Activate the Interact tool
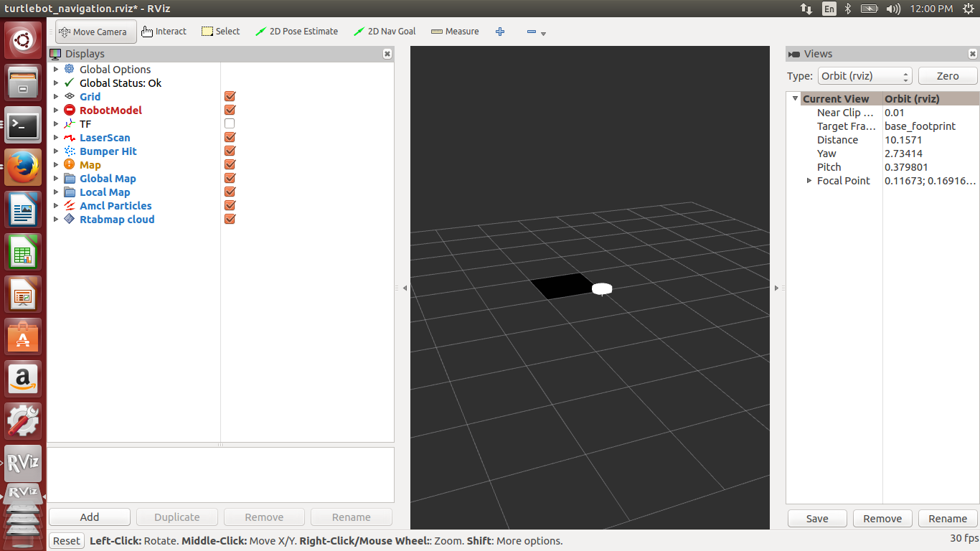 click(164, 32)
